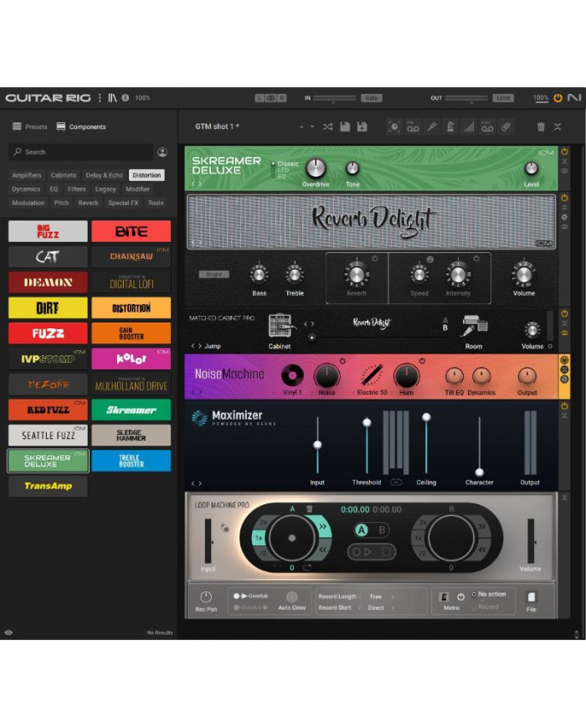Open the info icon in header
Screen dimensions: 586x728
click(126, 97)
